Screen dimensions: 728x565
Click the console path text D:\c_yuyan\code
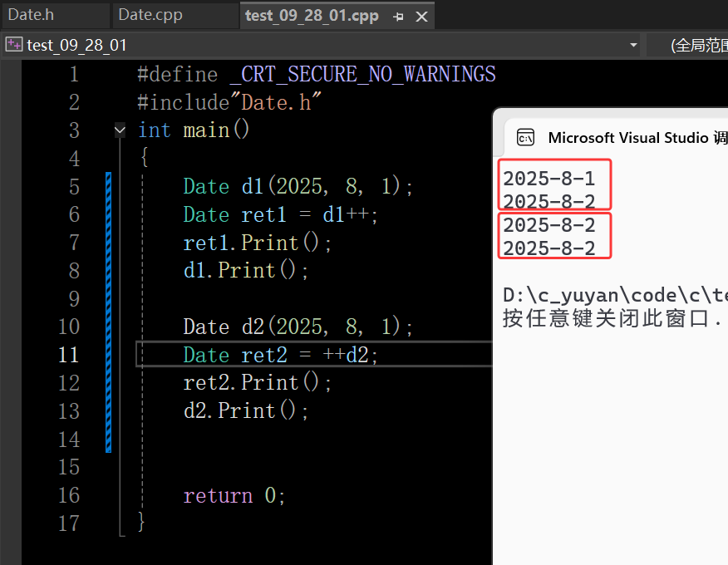(x=615, y=295)
